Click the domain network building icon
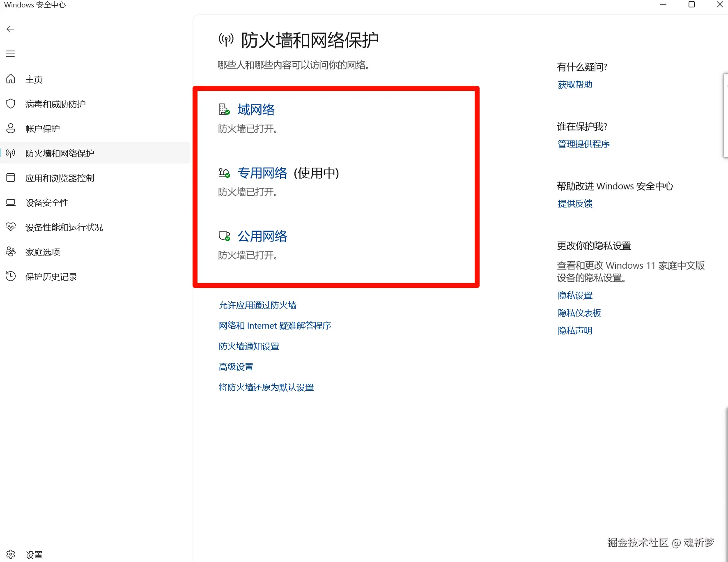Viewport: 728px width, 562px height. [224, 109]
